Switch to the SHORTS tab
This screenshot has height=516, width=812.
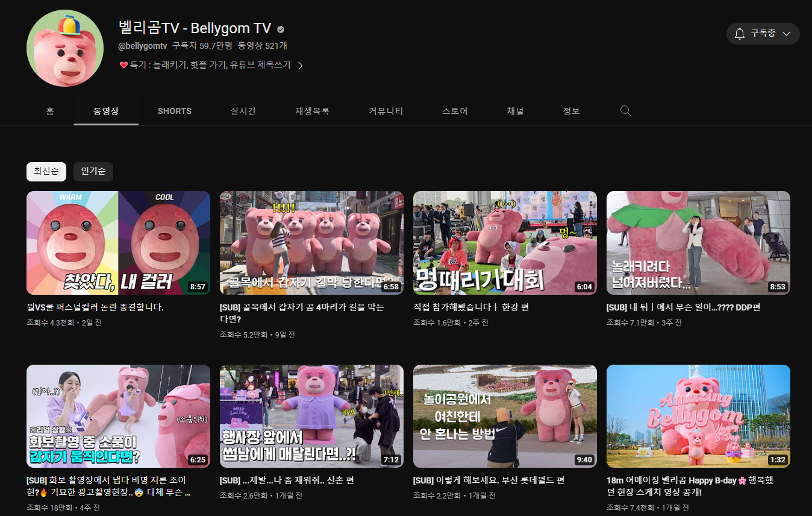click(175, 111)
